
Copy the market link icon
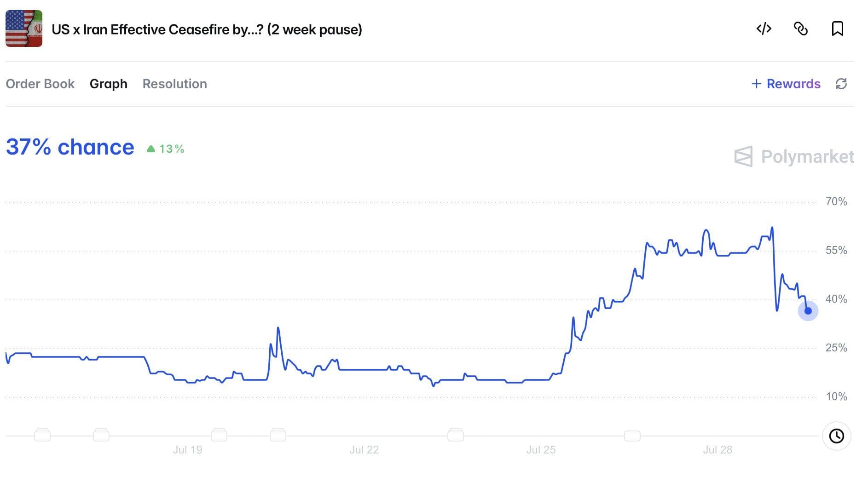point(801,29)
